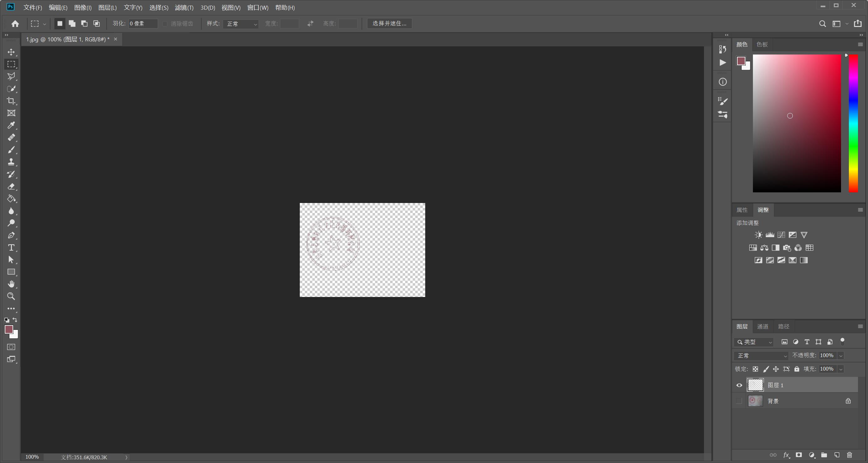The width and height of the screenshot is (868, 463).
Task: Select the Rectangular Marquee tool
Action: pyautogui.click(x=11, y=64)
